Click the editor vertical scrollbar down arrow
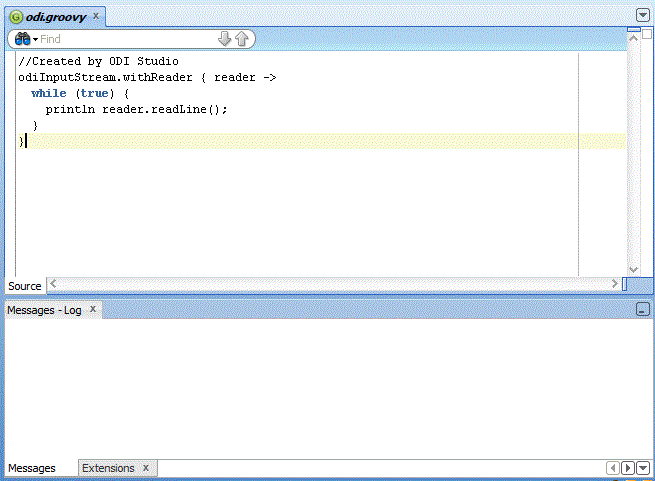The width and height of the screenshot is (655, 481). [x=634, y=270]
